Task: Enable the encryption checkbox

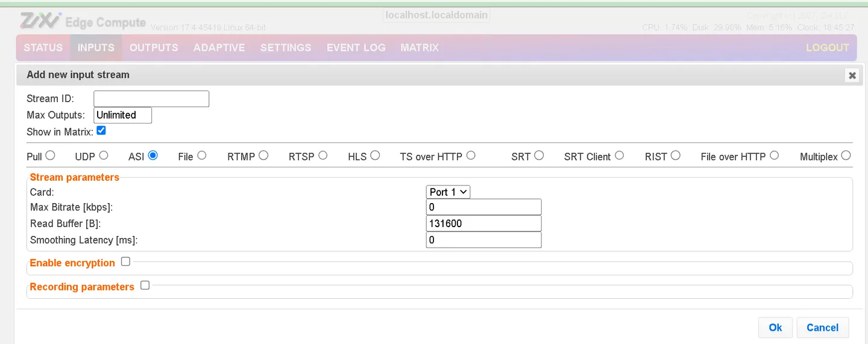Action: pyautogui.click(x=125, y=261)
